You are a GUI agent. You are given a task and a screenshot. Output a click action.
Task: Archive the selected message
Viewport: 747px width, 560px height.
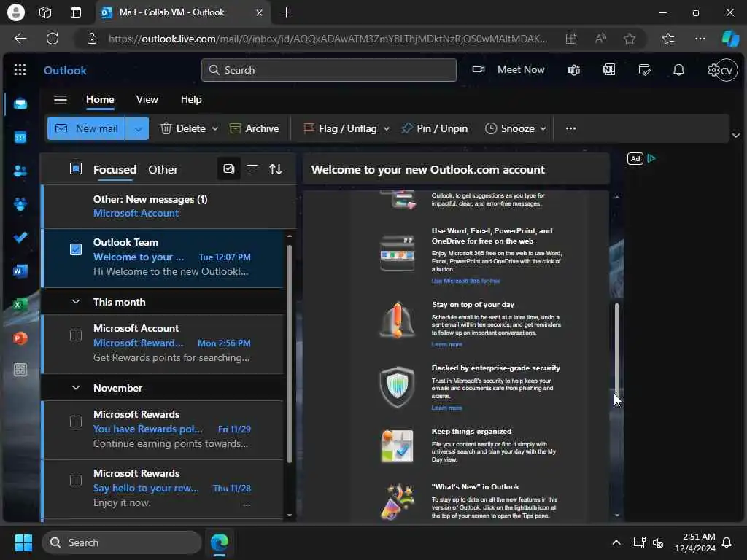[x=255, y=128]
